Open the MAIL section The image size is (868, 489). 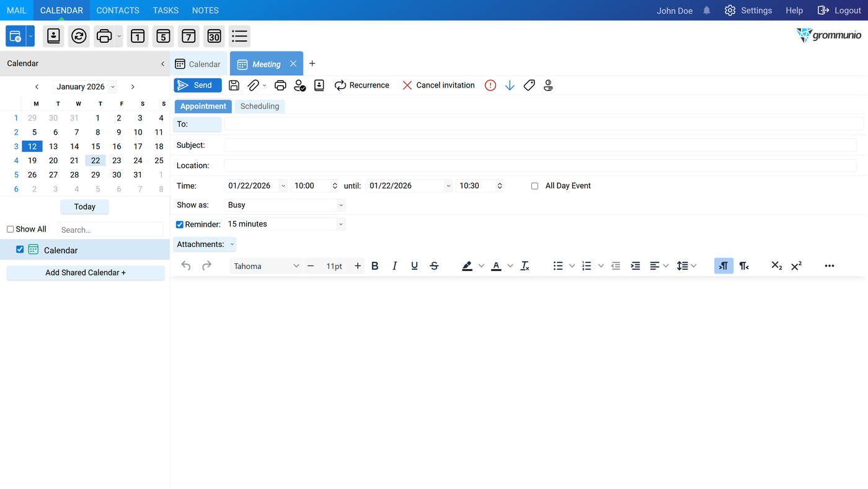click(x=17, y=11)
